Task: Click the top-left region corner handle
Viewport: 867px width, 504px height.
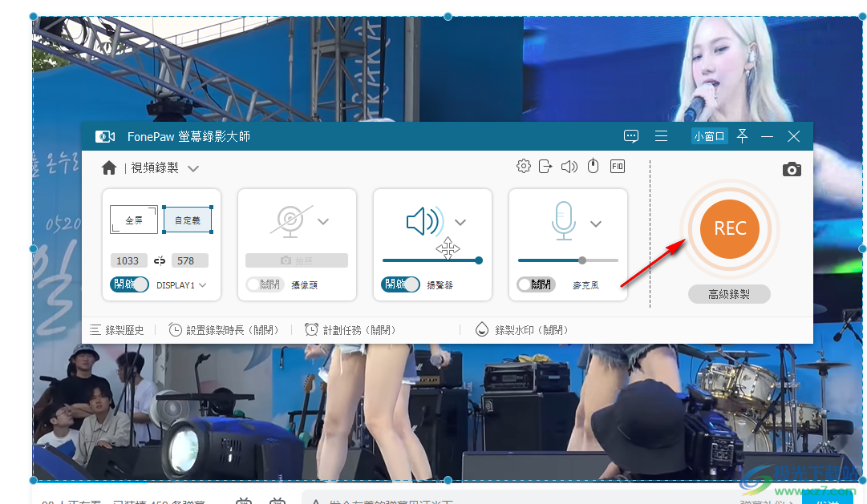Action: [33, 17]
